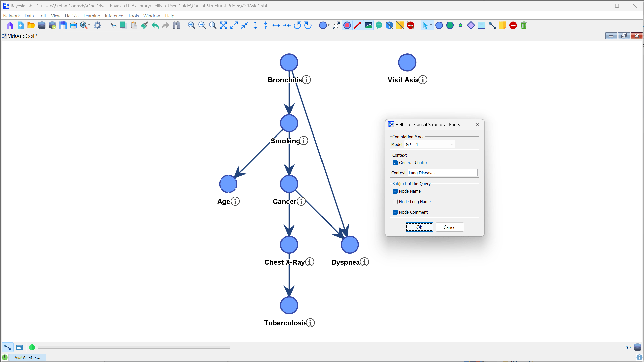
Task: Enable the Node Long Name checkbox
Action: [x=395, y=202]
